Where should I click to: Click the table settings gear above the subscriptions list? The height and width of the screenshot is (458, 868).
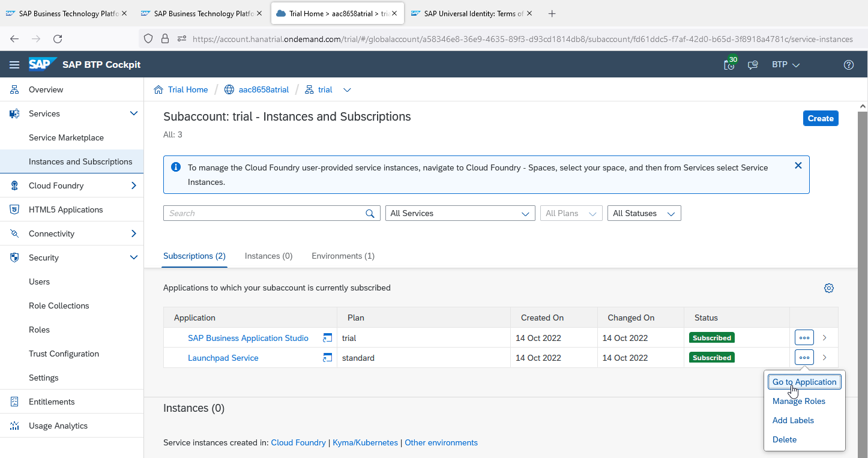(829, 288)
